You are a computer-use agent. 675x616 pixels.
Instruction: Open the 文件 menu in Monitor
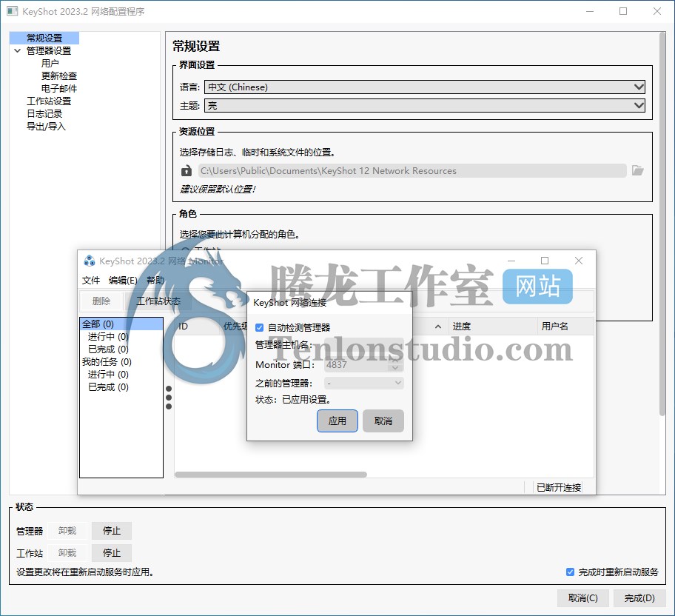coord(91,281)
